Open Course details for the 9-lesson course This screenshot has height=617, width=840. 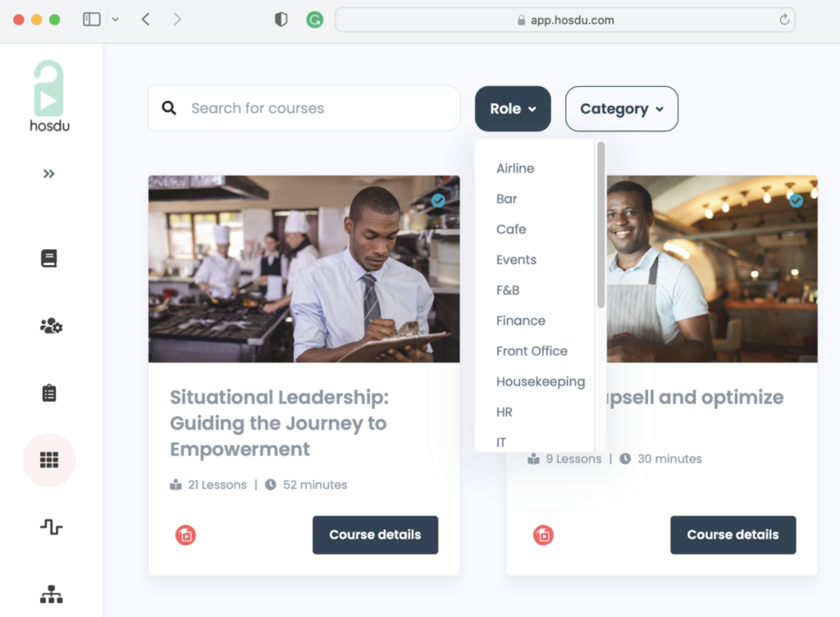(x=733, y=535)
